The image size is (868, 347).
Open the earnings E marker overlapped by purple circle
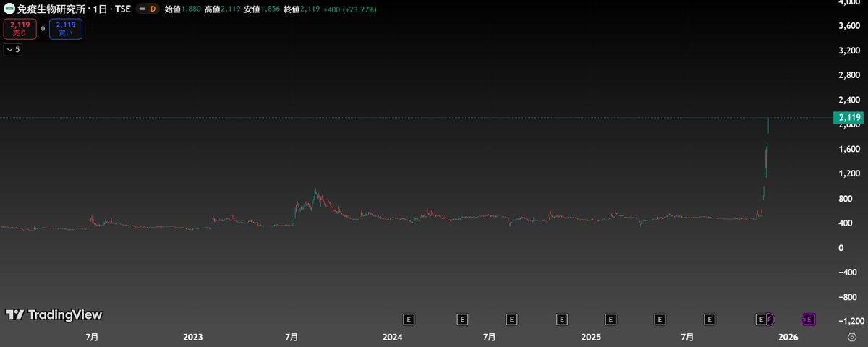[760, 318]
